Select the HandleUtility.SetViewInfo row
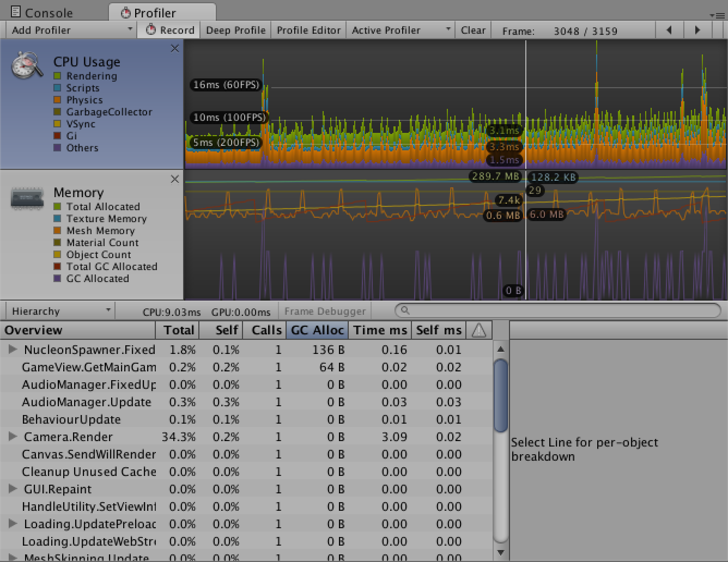This screenshot has width=728, height=562. [246, 506]
